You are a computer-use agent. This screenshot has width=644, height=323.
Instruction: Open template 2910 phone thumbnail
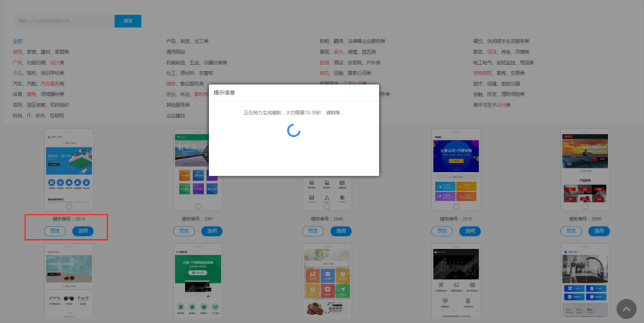tap(456, 170)
